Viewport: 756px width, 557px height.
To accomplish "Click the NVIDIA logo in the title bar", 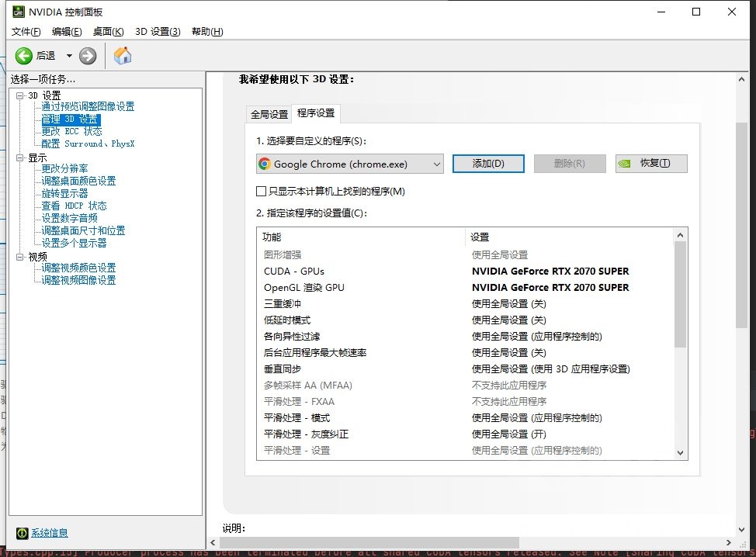I will click(18, 12).
